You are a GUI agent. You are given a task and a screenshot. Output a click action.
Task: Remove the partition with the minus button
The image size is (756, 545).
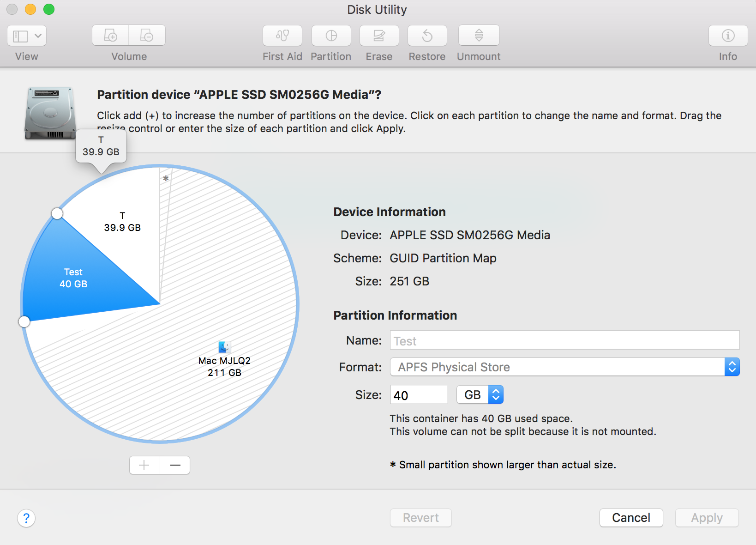tap(175, 465)
